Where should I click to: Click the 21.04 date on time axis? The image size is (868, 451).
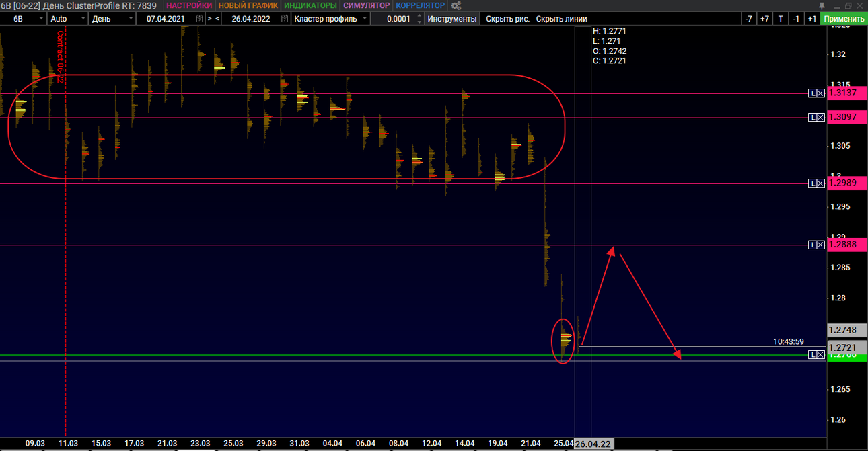(x=531, y=444)
